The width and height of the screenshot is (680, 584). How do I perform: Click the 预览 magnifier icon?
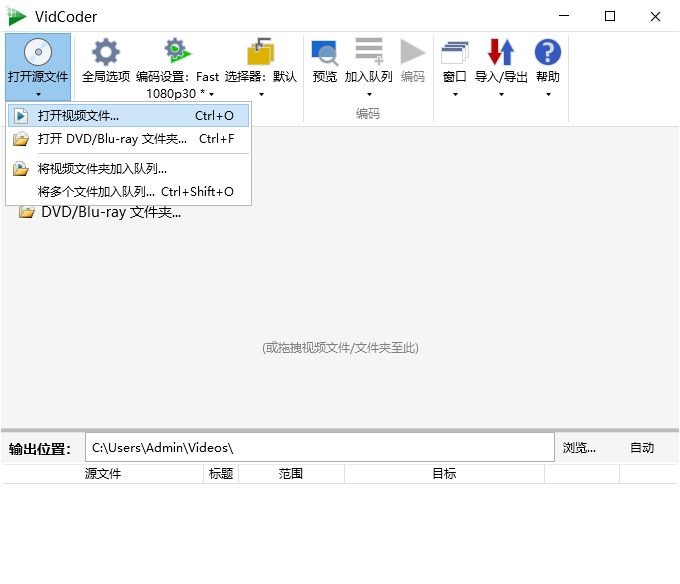tap(324, 53)
